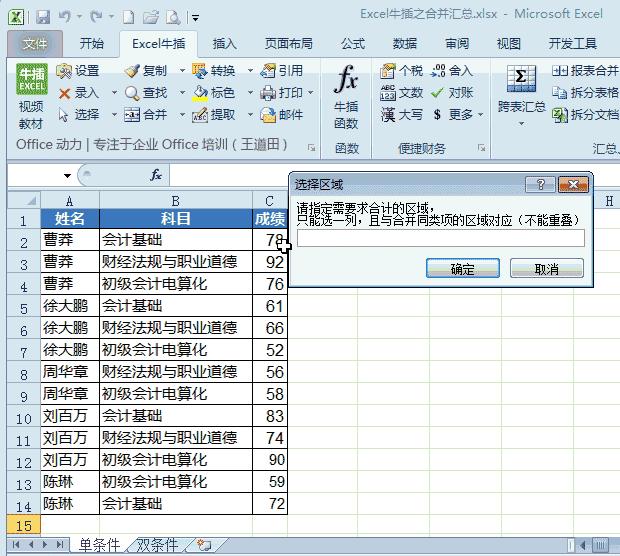Click the New document icon in quick toolbar

click(x=129, y=17)
